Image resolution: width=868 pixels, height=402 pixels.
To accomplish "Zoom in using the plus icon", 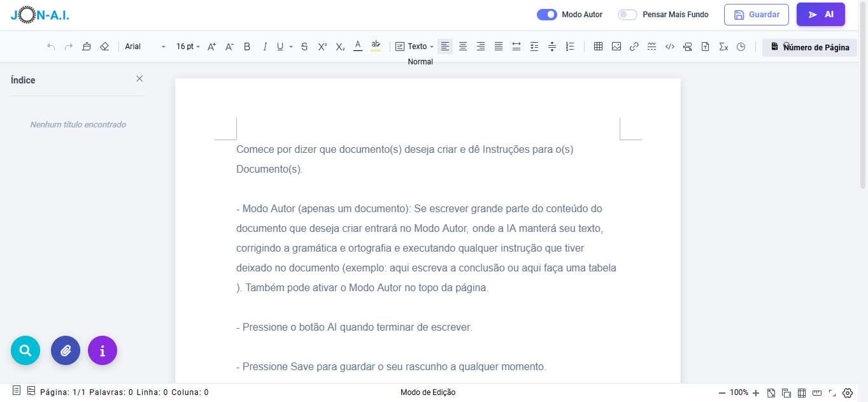I will point(756,393).
